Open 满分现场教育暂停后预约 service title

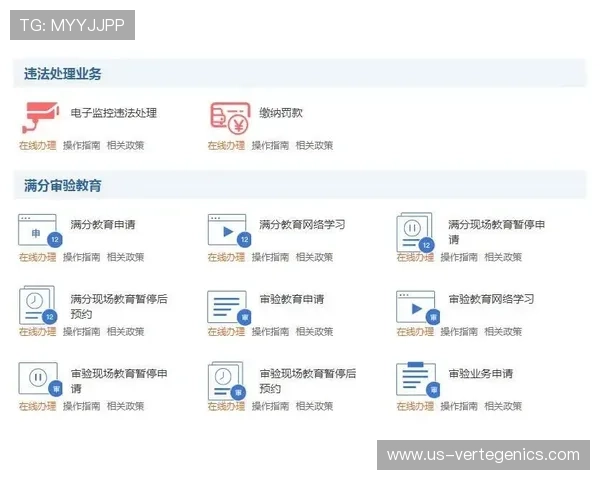click(119, 306)
